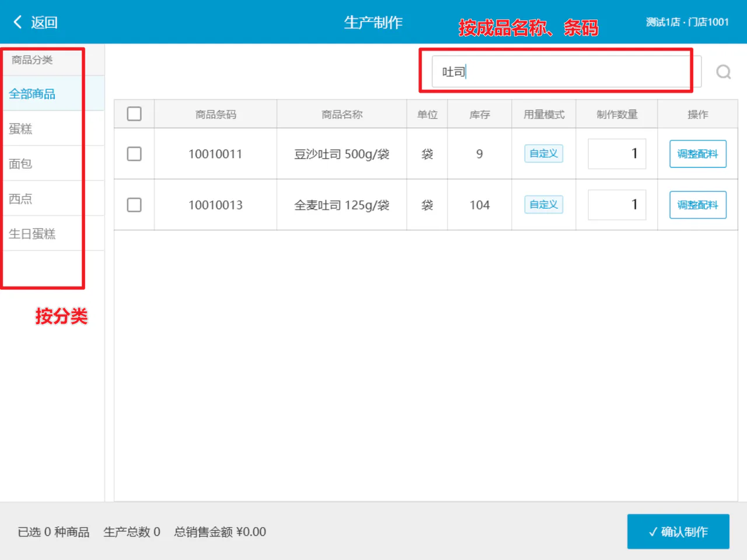The image size is (747, 560).
Task: Edit the 制作数量 field for 全麦吐司
Action: [x=617, y=205]
